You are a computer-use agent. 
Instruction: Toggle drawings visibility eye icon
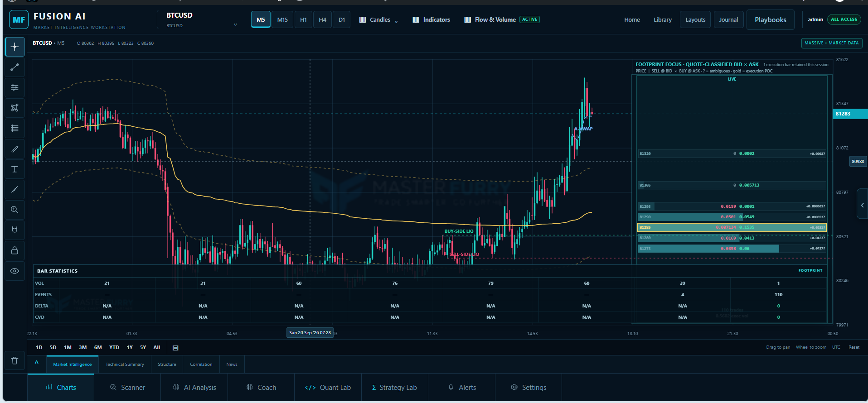click(15, 271)
